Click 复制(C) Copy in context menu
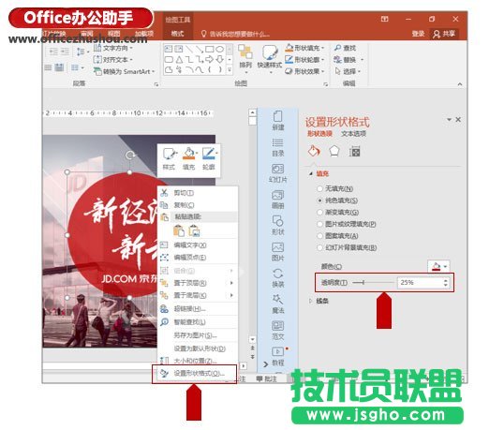Viewport: 504px width, 430px height. click(198, 205)
